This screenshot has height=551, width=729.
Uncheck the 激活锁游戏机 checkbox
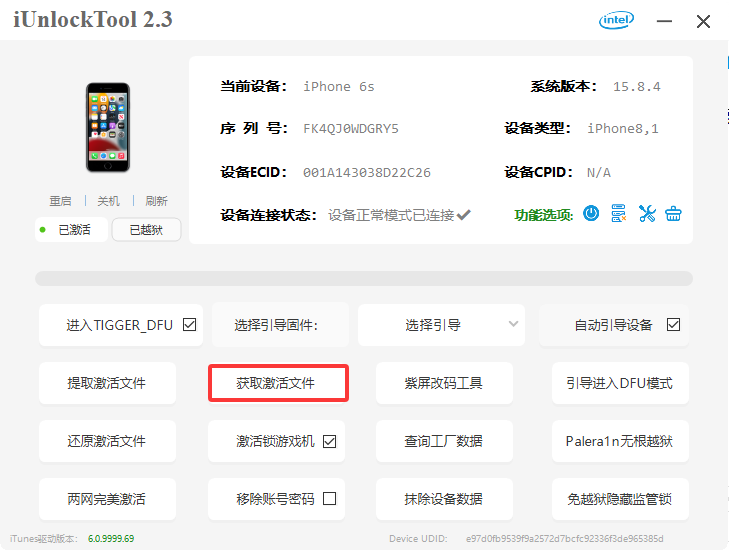click(x=330, y=441)
